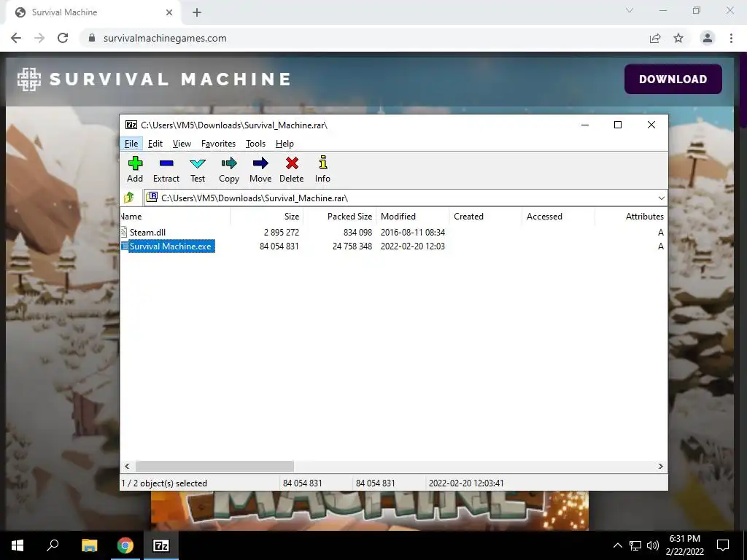Click the Survival Machine.exe file icon
Image resolution: width=747 pixels, height=560 pixels.
[124, 246]
